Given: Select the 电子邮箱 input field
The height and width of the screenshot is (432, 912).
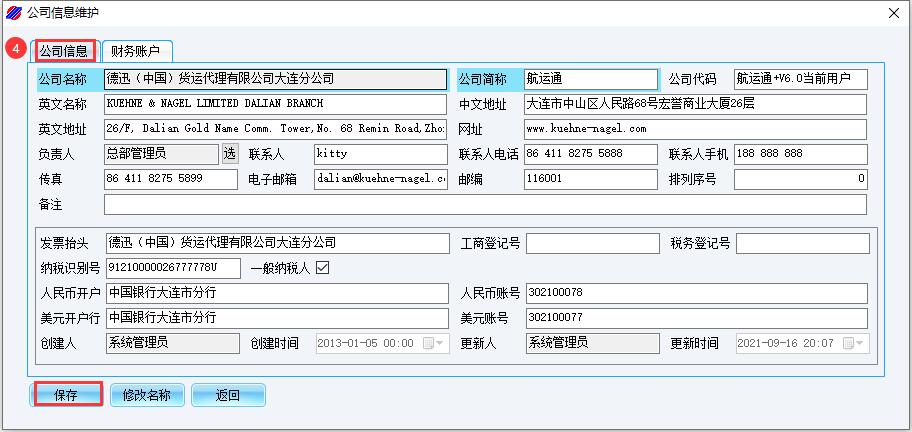Looking at the screenshot, I should coord(380,179).
